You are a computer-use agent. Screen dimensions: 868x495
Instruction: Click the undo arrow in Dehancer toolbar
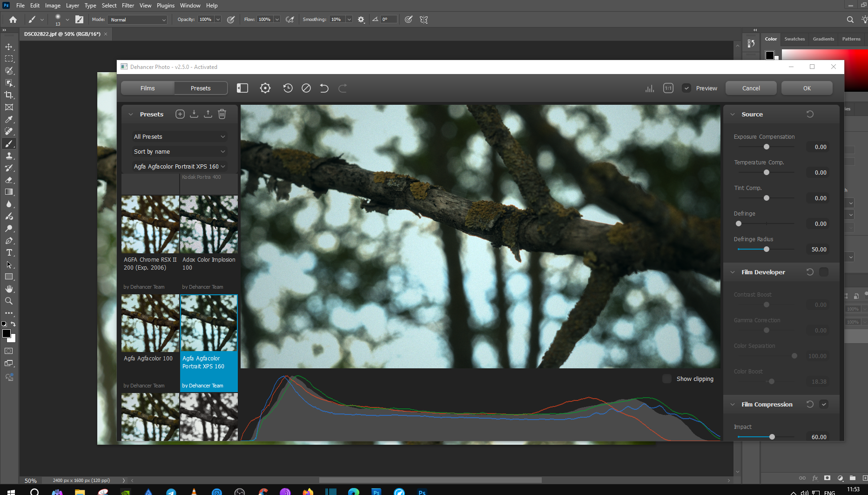coord(324,88)
